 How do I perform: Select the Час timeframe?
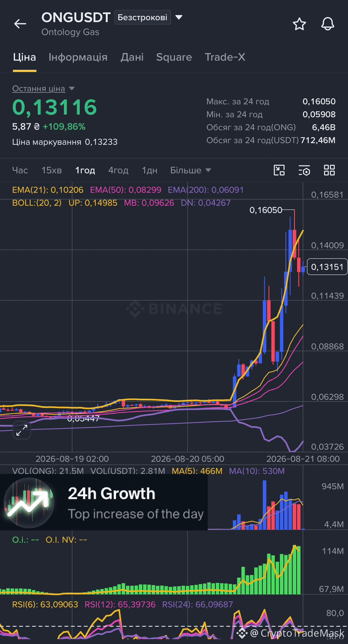[20, 170]
